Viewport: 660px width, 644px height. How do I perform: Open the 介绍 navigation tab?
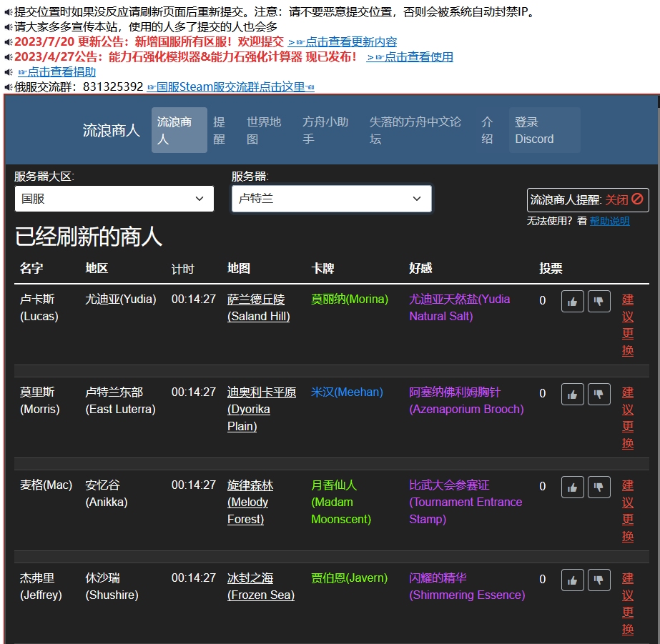(x=487, y=130)
